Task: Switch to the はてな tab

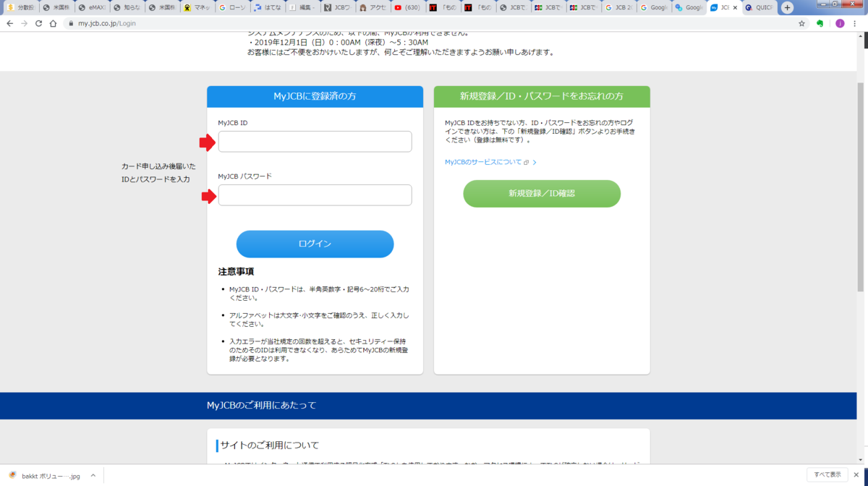Action: point(268,8)
